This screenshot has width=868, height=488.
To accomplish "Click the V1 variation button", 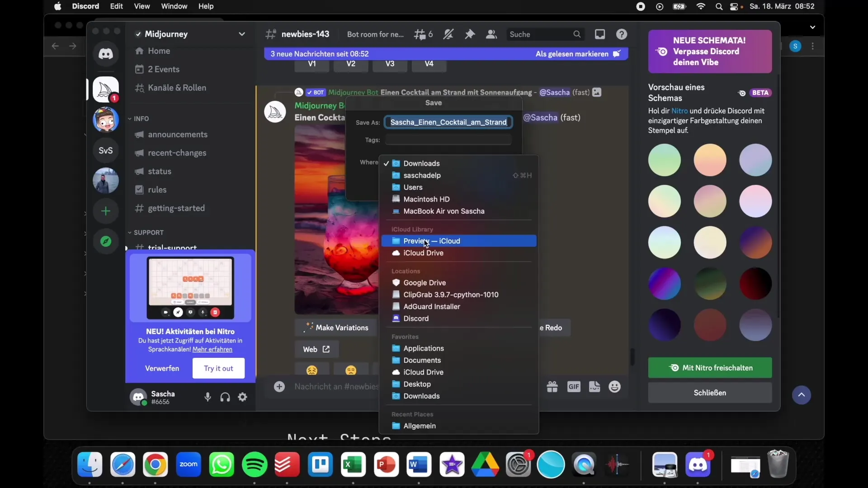I will [312, 64].
